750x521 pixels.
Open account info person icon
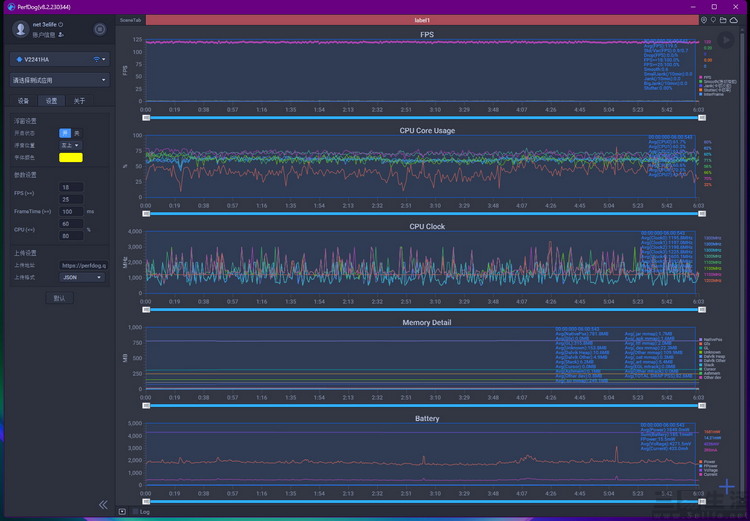coord(61,35)
